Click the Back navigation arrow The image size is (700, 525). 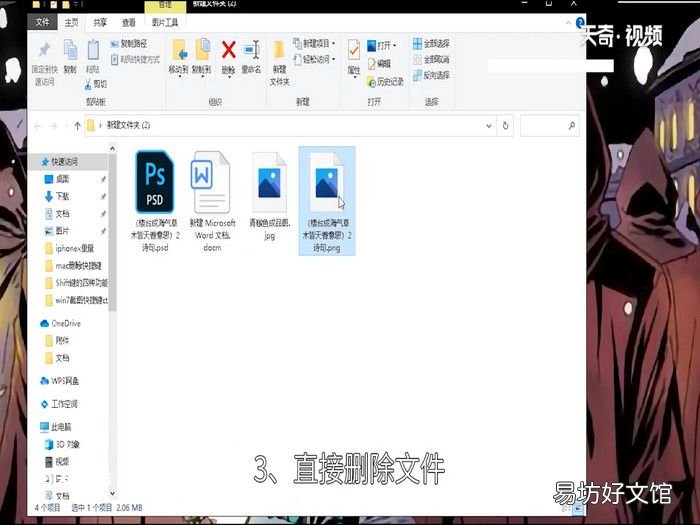coord(38,126)
